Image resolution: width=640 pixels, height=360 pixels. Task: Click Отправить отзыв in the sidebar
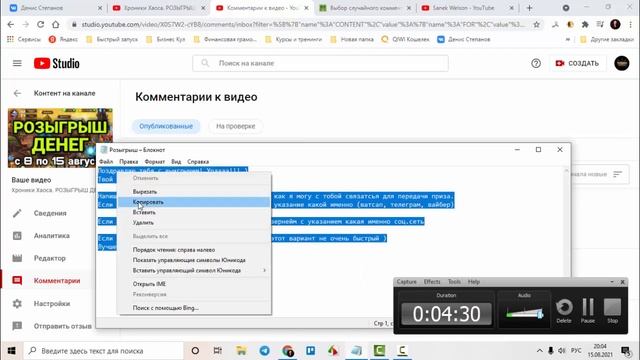62,326
